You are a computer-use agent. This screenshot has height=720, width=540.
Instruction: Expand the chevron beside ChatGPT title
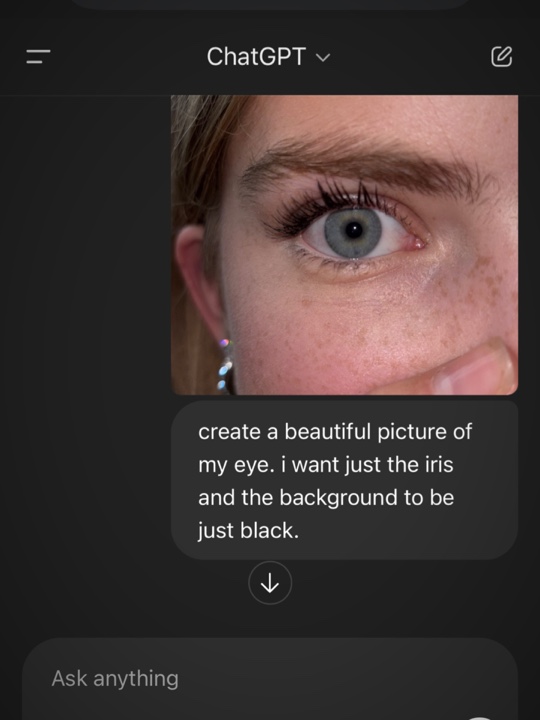pyautogui.click(x=323, y=58)
